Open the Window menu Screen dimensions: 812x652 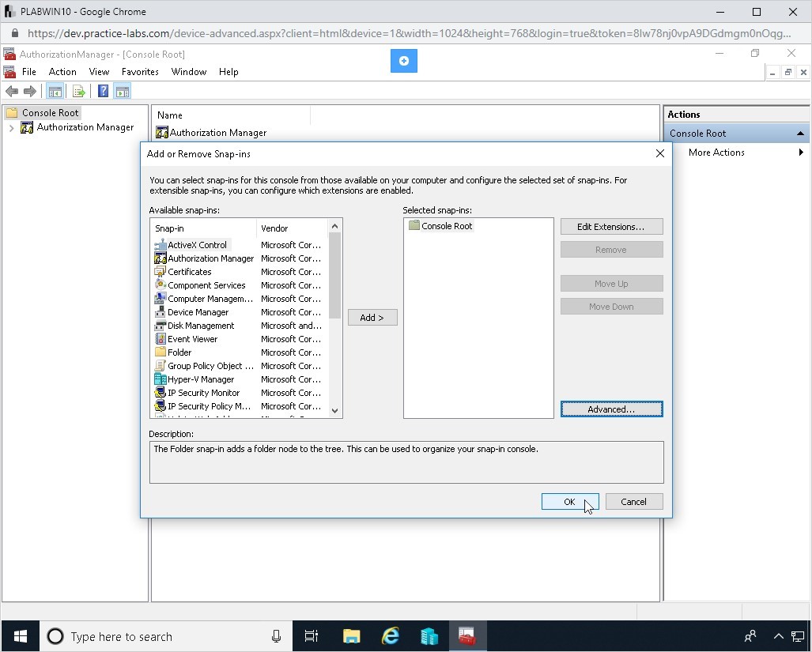tap(189, 72)
